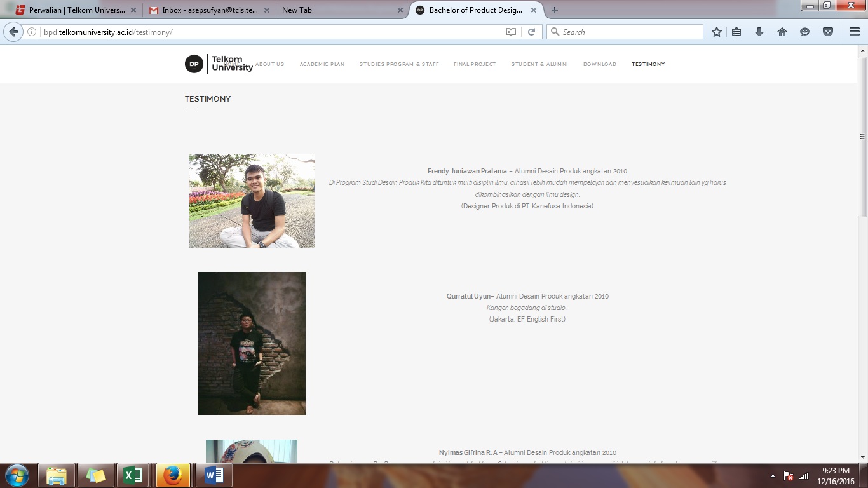
Task: Toggle Reader View icon in address bar
Action: [511, 32]
